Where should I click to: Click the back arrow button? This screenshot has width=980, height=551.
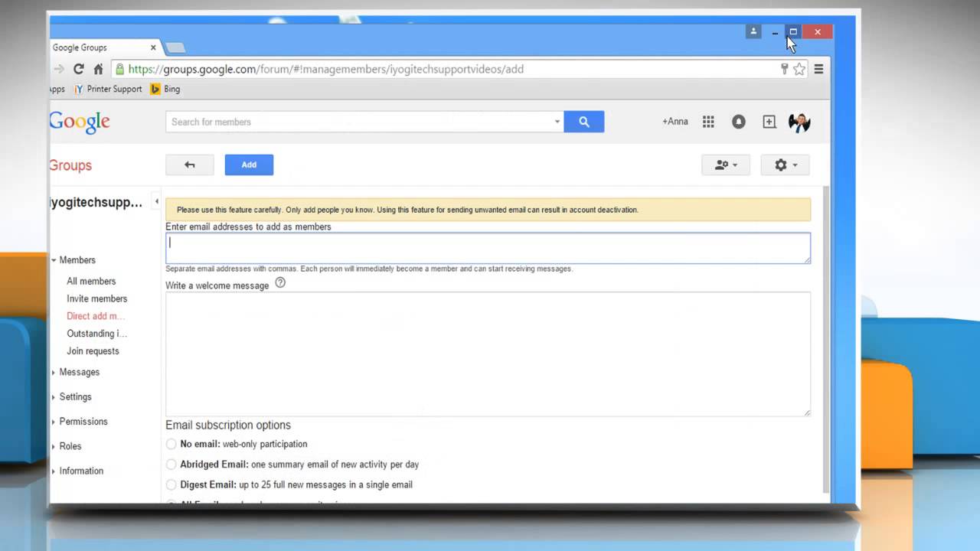click(189, 165)
